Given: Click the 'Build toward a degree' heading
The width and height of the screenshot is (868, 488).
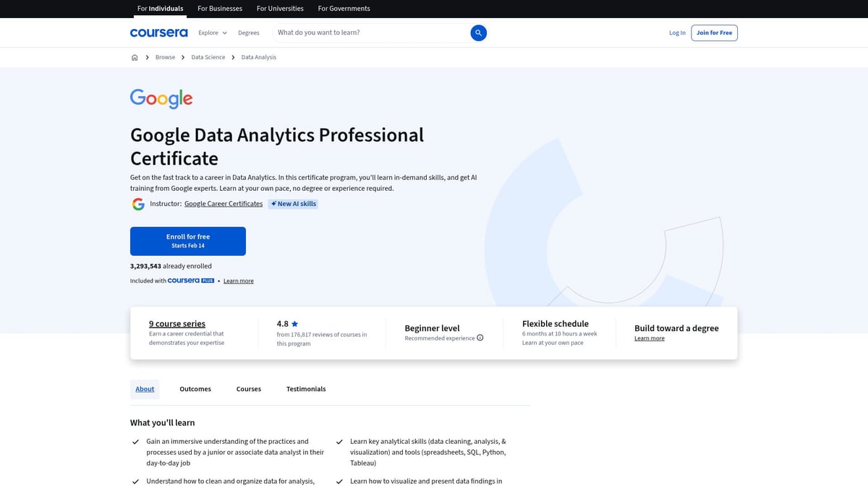Looking at the screenshot, I should [x=676, y=328].
